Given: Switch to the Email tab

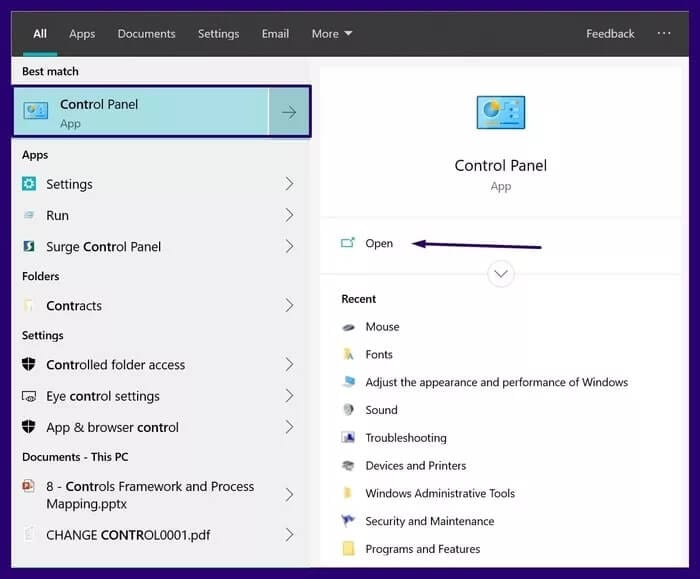Looking at the screenshot, I should coord(275,33).
